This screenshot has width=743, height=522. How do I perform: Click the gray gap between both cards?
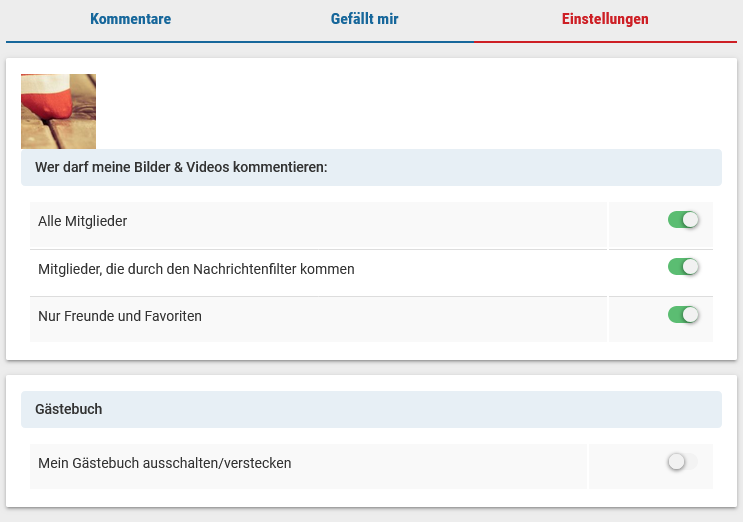click(x=371, y=367)
